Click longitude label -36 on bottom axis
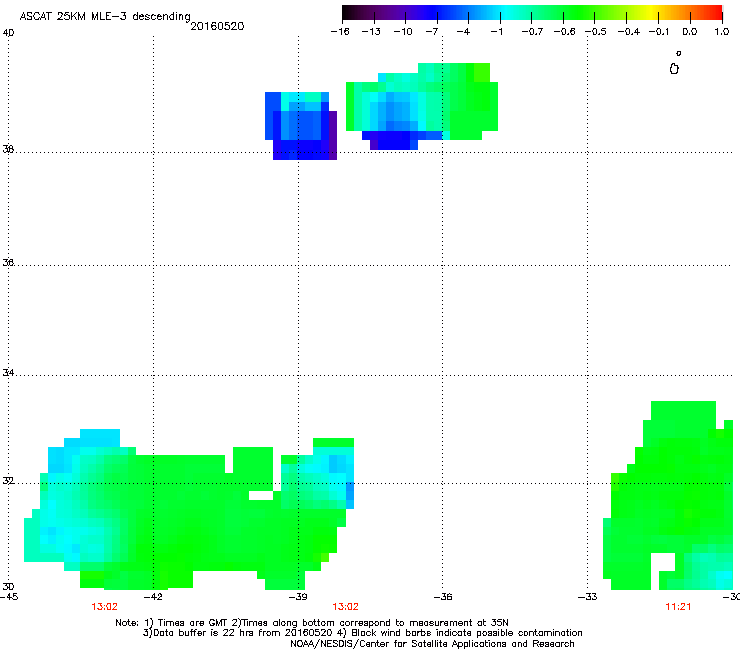The image size is (740, 650). point(443,597)
